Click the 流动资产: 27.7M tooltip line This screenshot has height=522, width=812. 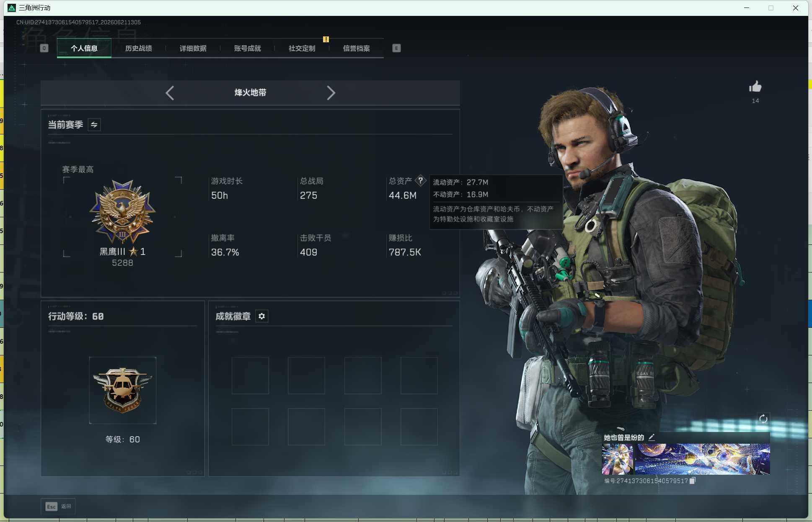tap(460, 182)
